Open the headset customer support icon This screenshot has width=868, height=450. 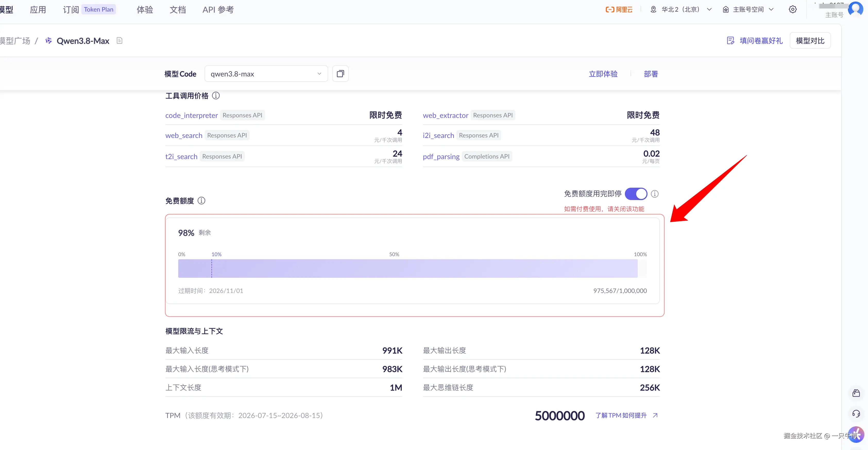pos(856,414)
